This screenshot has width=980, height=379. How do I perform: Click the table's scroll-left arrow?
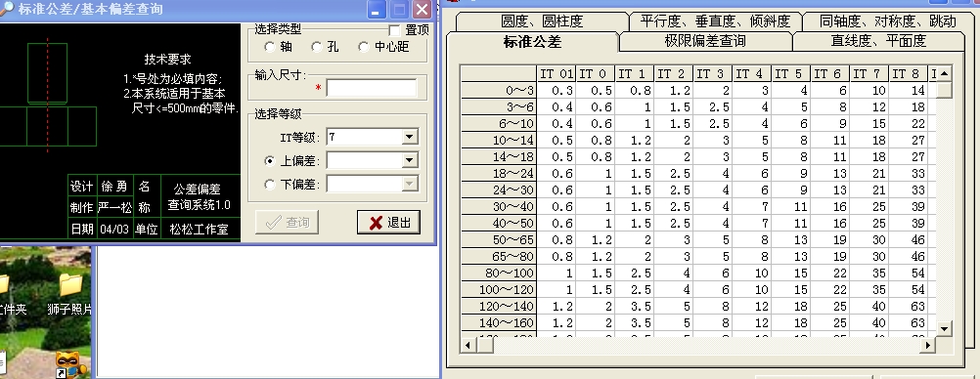click(469, 345)
